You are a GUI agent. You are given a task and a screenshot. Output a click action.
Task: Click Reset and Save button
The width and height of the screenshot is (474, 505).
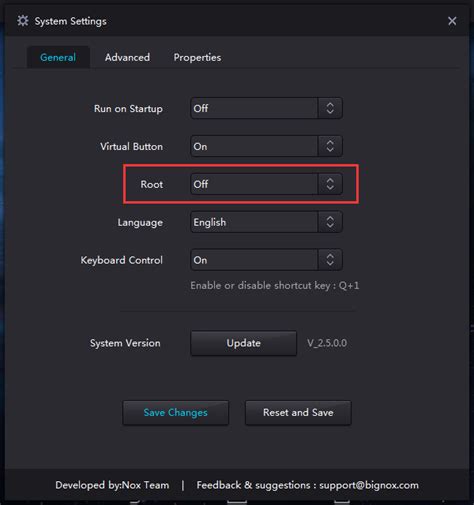pos(298,413)
